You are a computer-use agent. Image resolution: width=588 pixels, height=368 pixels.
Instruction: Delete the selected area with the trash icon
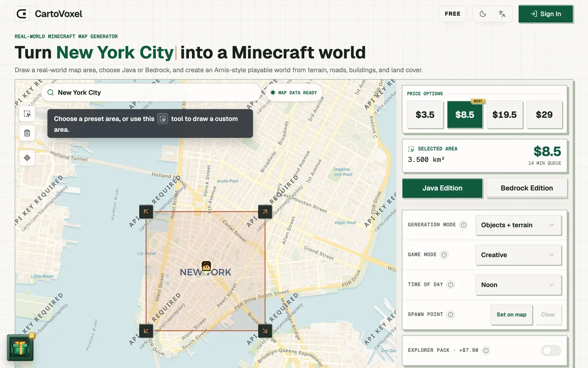click(x=27, y=133)
